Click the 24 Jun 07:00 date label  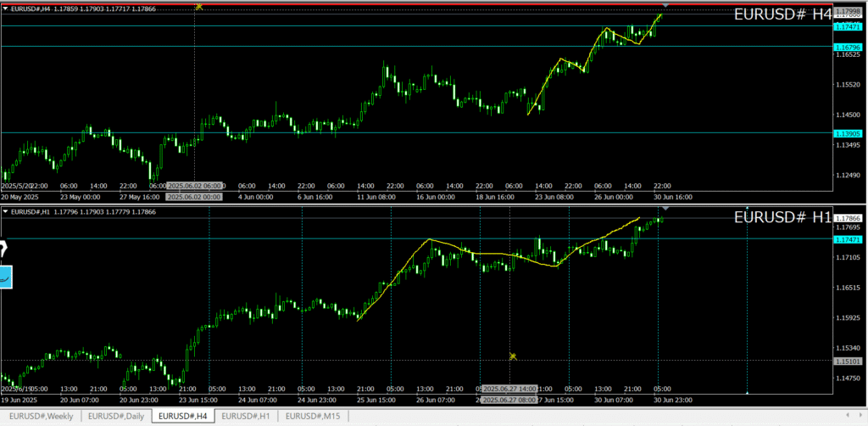(x=256, y=400)
